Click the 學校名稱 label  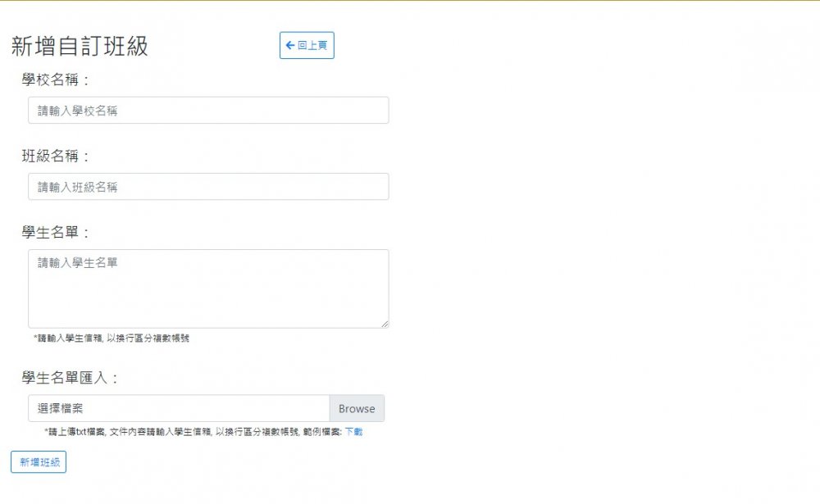[x=56, y=80]
